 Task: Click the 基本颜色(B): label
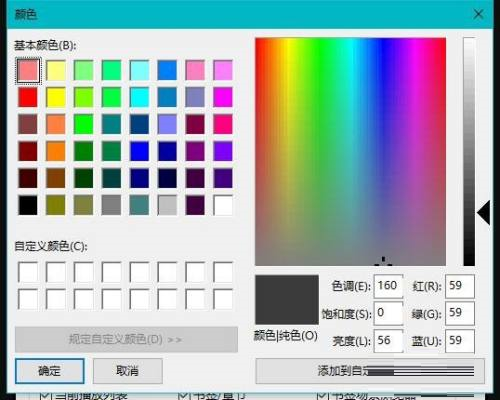pos(45,45)
